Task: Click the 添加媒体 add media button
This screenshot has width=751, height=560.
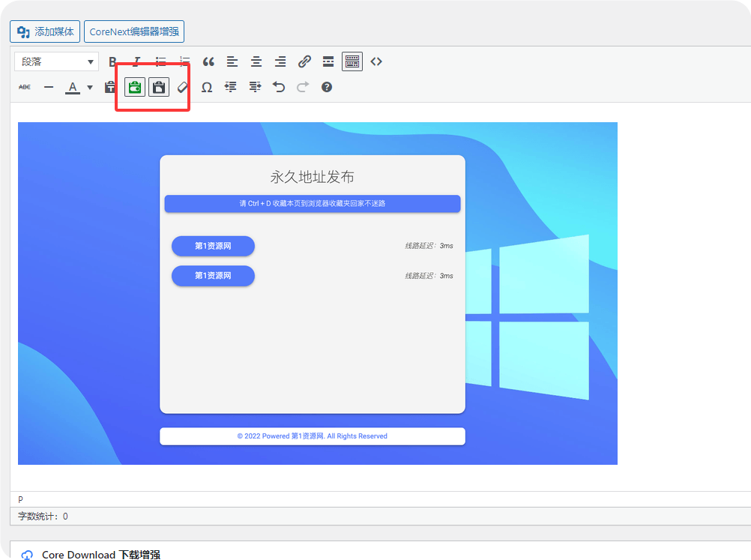Action: (45, 31)
